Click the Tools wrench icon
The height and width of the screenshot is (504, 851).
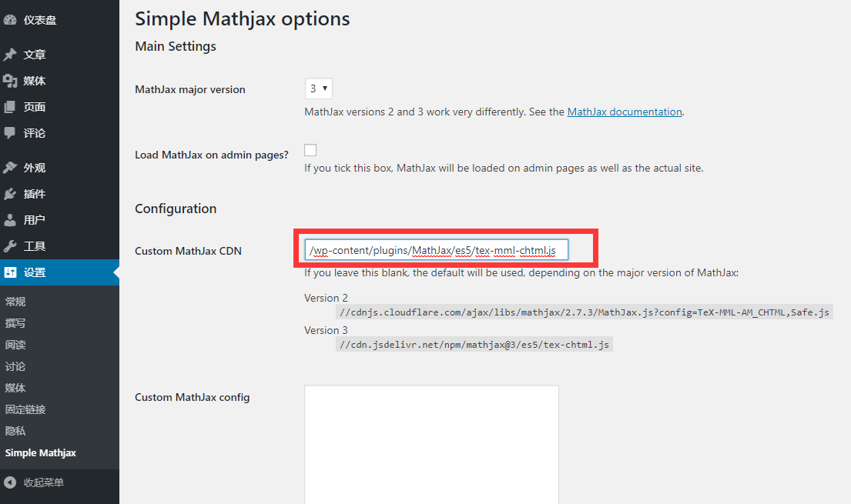coord(10,246)
